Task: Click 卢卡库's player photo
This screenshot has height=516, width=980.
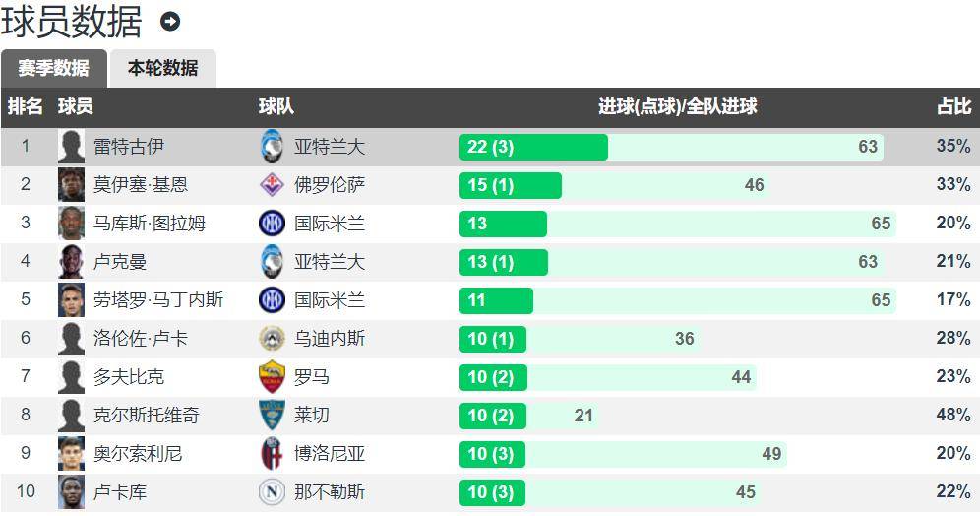Action: [71, 491]
